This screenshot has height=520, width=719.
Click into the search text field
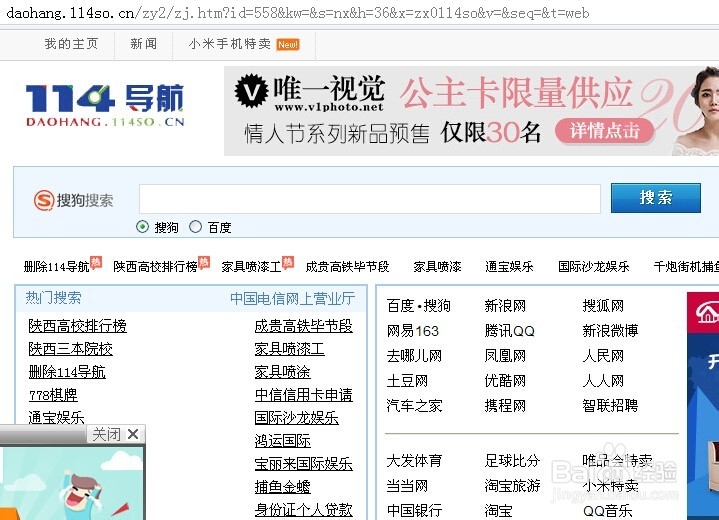click(370, 199)
